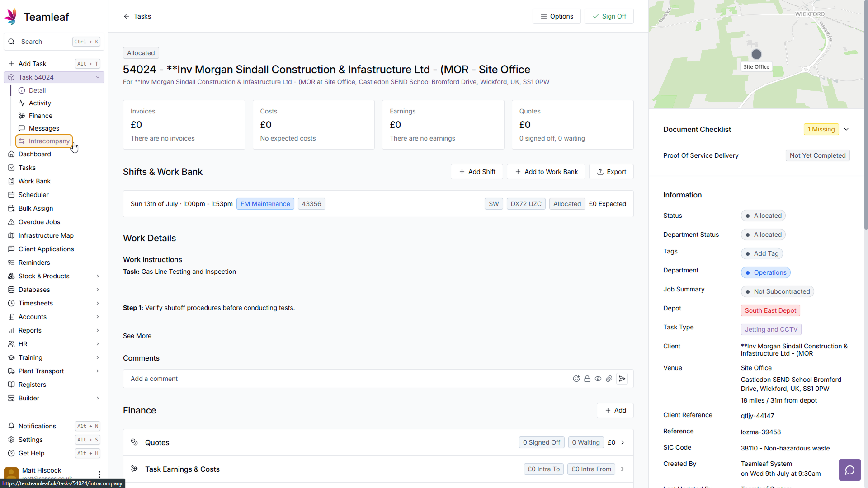Screen dimensions: 868x488
Task: Click the lock icon in comment box
Action: (x=587, y=379)
